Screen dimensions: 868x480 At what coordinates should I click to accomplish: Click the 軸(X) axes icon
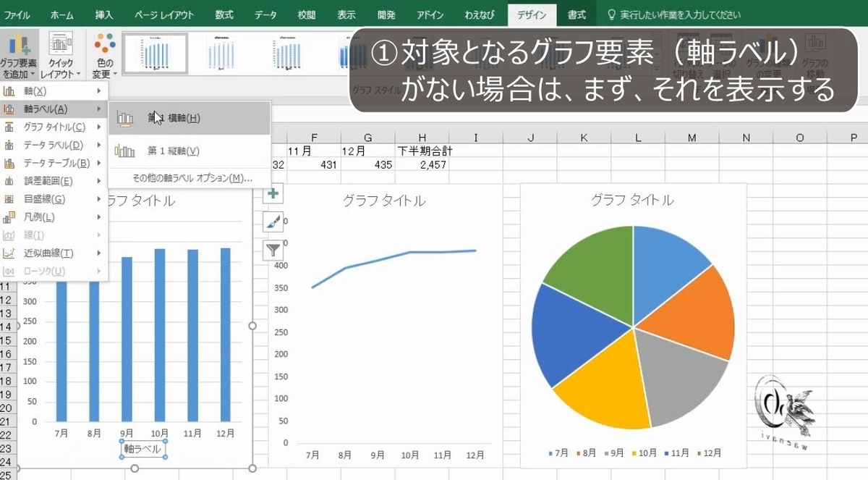9,90
